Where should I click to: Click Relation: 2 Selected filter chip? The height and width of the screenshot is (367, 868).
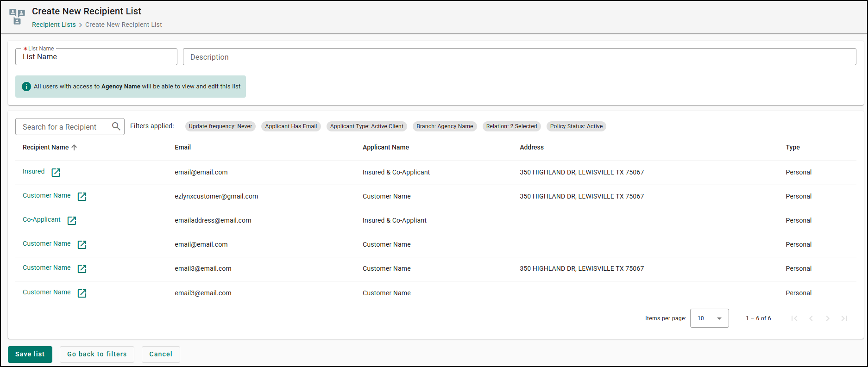[512, 126]
